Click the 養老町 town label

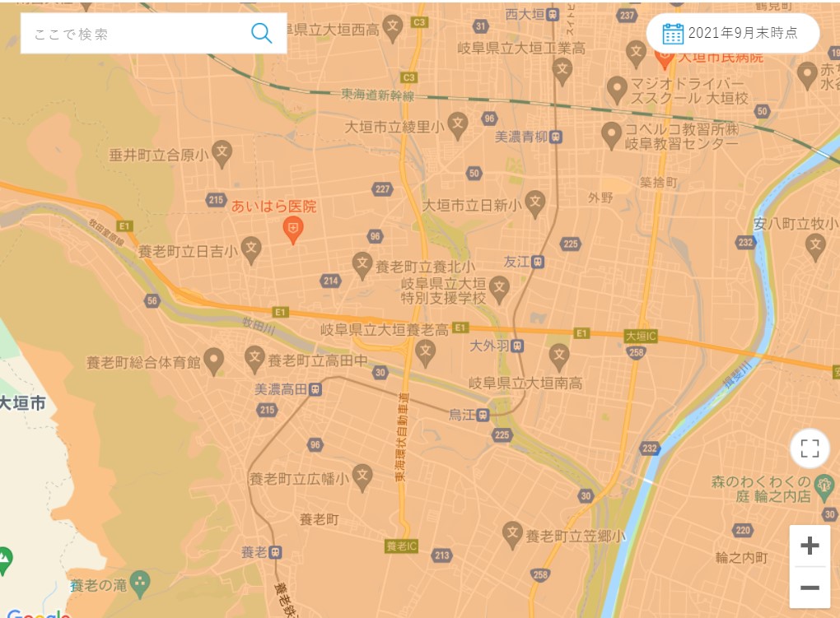pyautogui.click(x=319, y=519)
